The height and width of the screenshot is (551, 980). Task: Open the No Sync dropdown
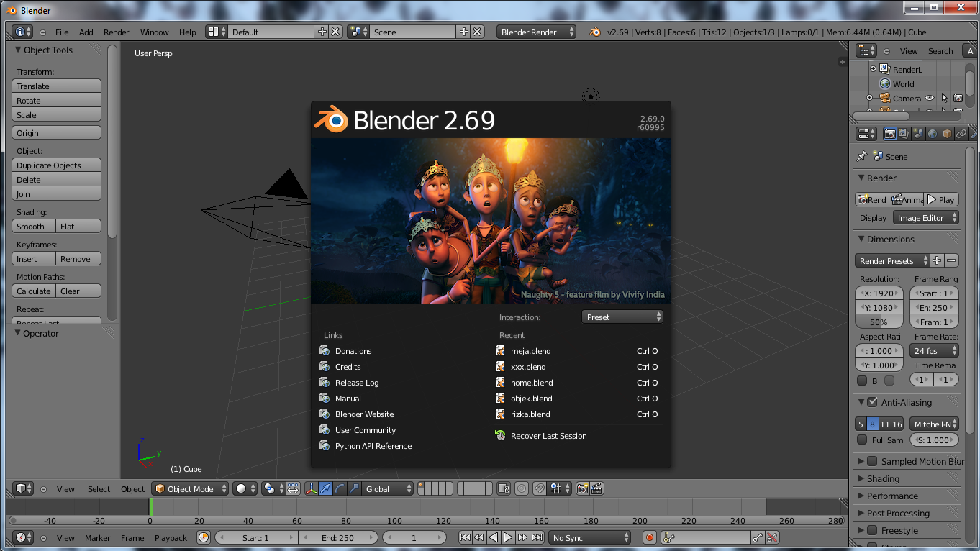(x=589, y=537)
